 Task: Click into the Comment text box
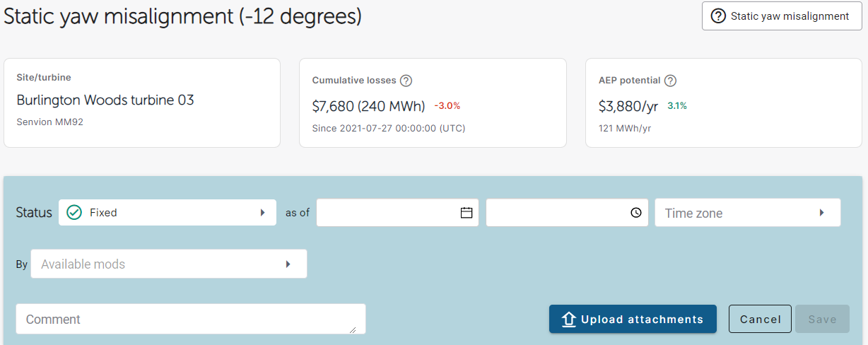(x=191, y=319)
